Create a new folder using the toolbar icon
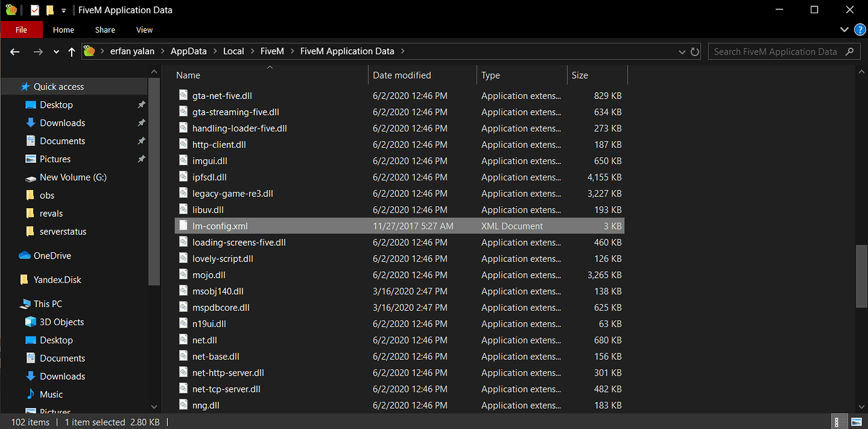 [50, 10]
